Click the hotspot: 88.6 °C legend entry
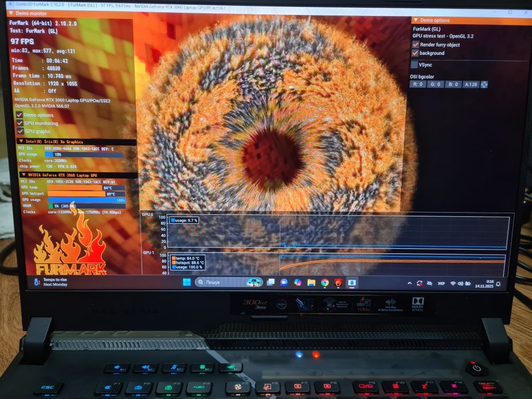 [188, 263]
